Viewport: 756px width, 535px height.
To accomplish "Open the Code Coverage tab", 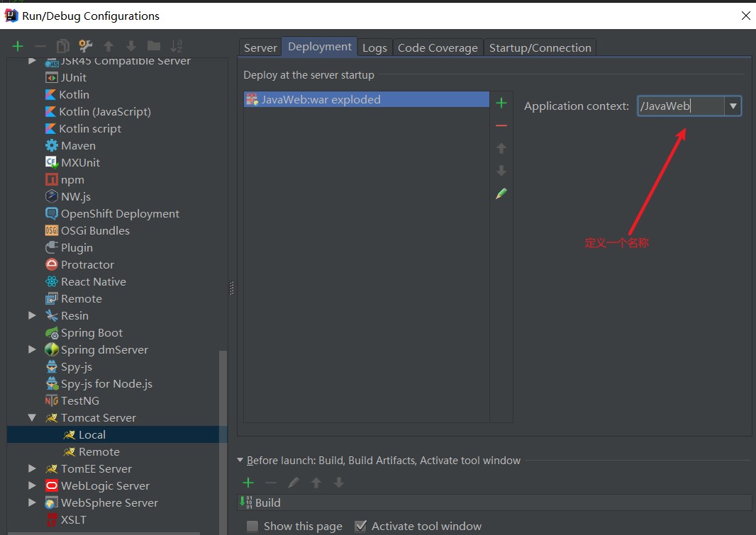I will pyautogui.click(x=438, y=47).
